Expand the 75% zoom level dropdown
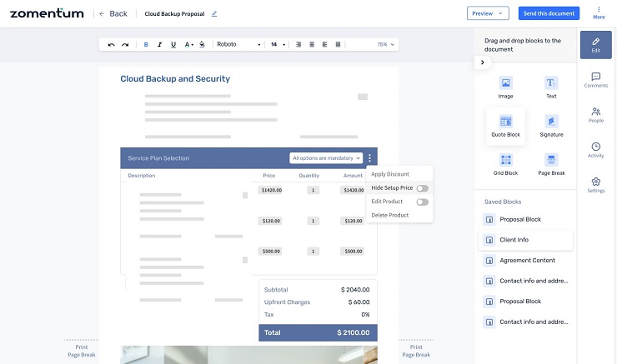The width and height of the screenshot is (617, 364). pyautogui.click(x=386, y=44)
